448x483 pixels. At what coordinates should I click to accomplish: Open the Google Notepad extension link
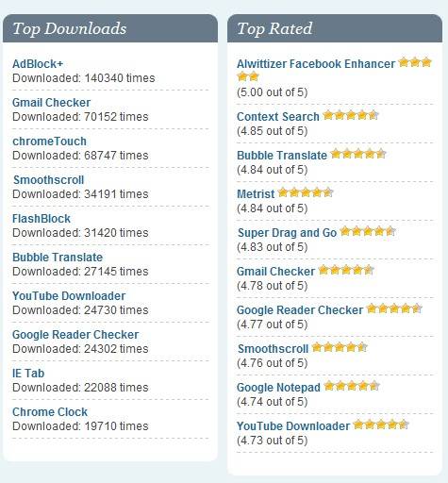278,388
